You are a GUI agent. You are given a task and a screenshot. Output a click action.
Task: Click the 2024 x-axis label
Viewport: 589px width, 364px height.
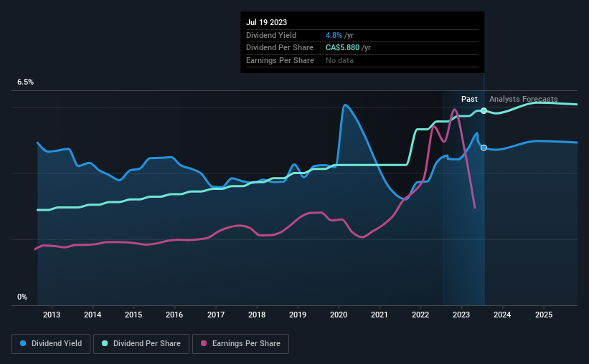point(502,315)
